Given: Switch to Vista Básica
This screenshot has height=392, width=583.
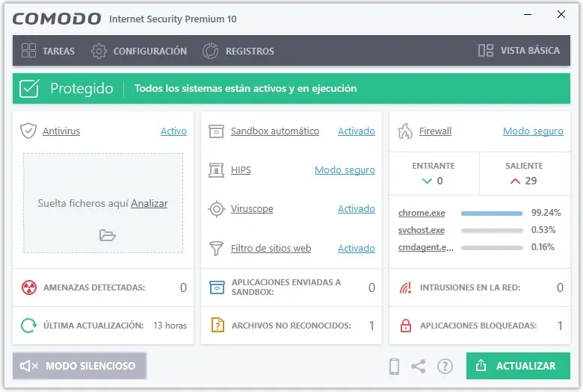Looking at the screenshot, I should 518,51.
